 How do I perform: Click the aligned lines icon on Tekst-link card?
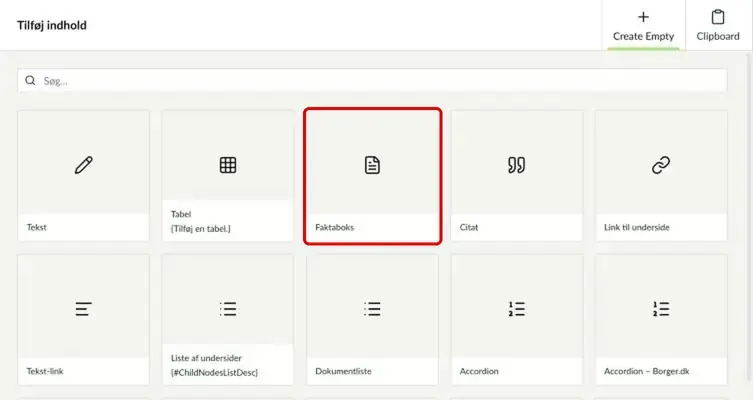(x=83, y=309)
